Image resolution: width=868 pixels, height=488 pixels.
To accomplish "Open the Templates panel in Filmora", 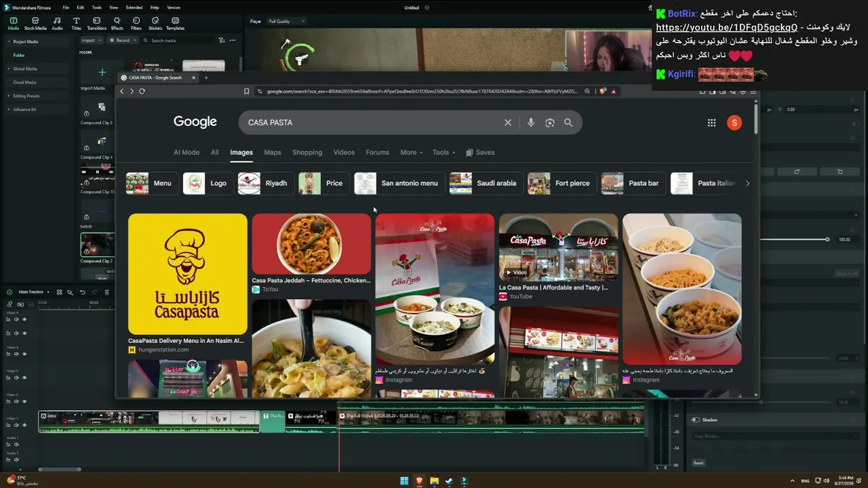I will 175,24.
